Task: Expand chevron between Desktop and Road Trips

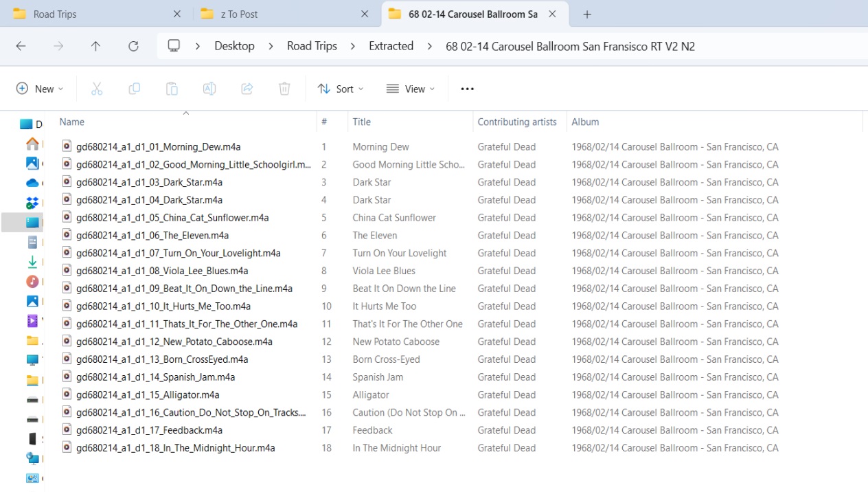Action: pos(271,46)
